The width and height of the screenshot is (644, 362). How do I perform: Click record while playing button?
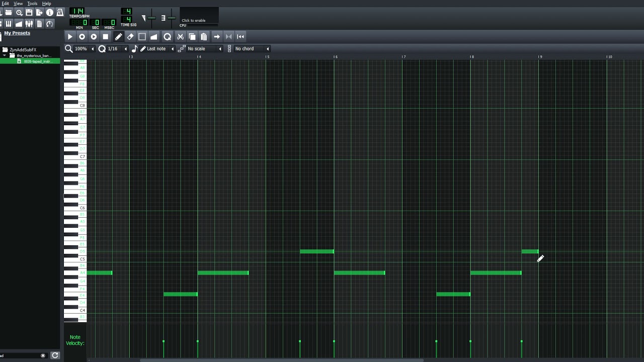[x=94, y=36]
